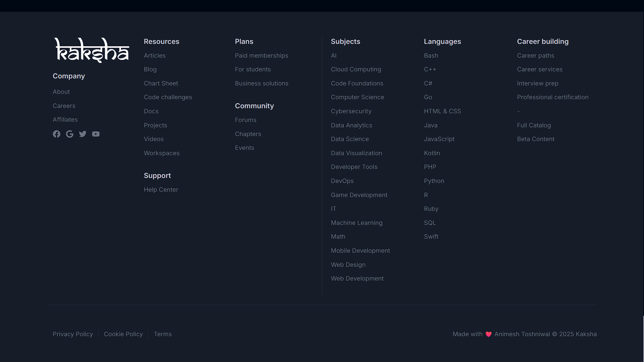Choose the C++ language link
Viewport: 644px width, 362px height.
tap(430, 69)
